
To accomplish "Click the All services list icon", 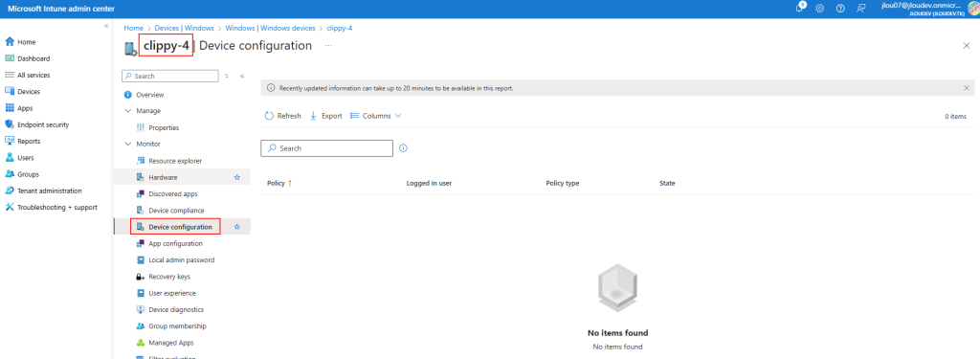I will tap(10, 75).
